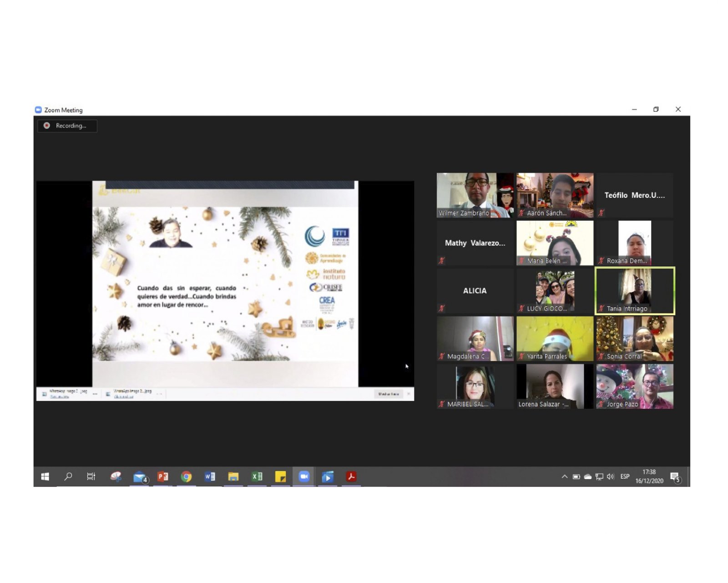Image resolution: width=728 pixels, height=583 pixels.
Task: Open the Task View button
Action: click(x=91, y=477)
